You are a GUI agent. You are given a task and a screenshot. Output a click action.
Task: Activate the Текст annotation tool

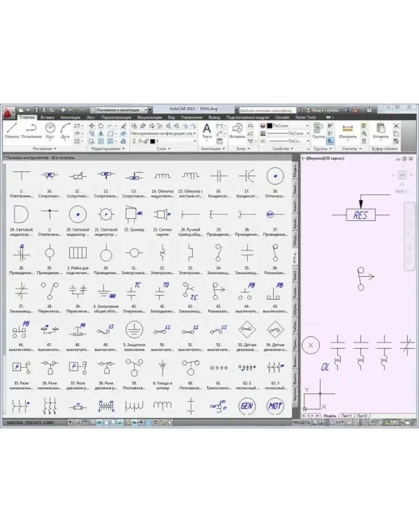pos(207,130)
